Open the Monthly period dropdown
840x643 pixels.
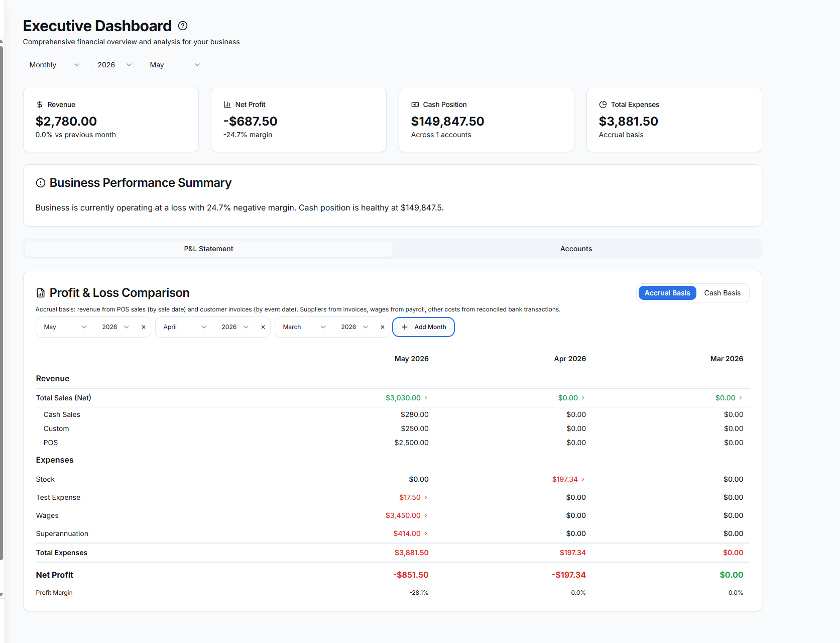[54, 65]
